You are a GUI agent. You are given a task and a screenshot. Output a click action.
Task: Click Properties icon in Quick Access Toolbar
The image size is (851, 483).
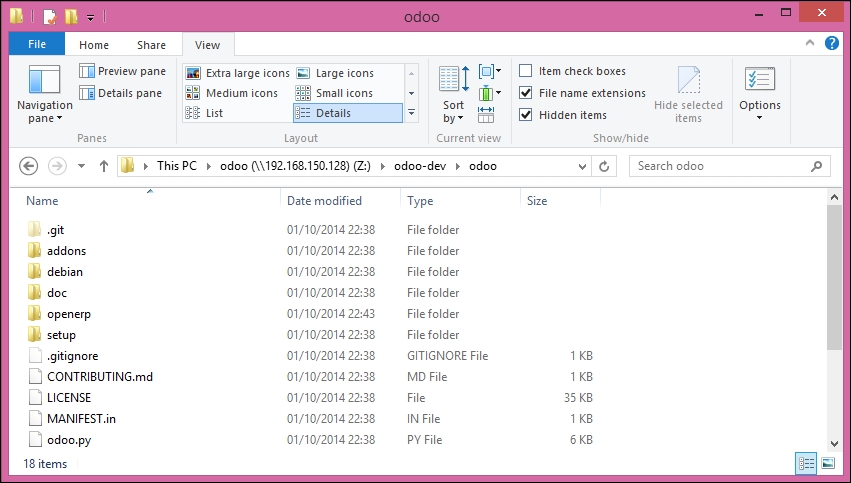tap(50, 16)
